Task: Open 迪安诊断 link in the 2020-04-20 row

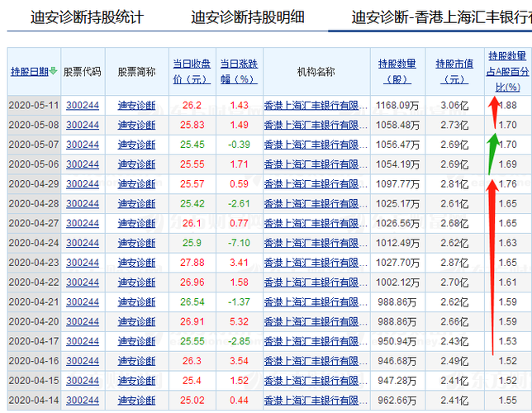Action: 136,321
